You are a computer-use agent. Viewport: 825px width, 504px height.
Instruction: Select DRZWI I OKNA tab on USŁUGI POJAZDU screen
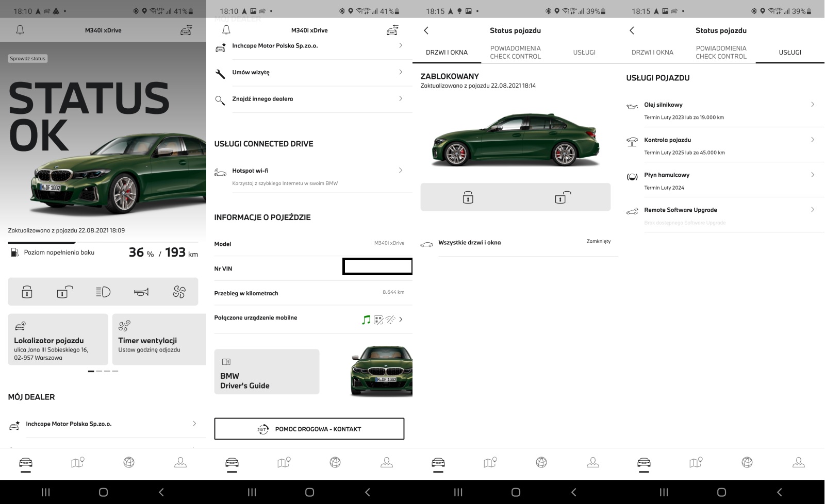(652, 52)
